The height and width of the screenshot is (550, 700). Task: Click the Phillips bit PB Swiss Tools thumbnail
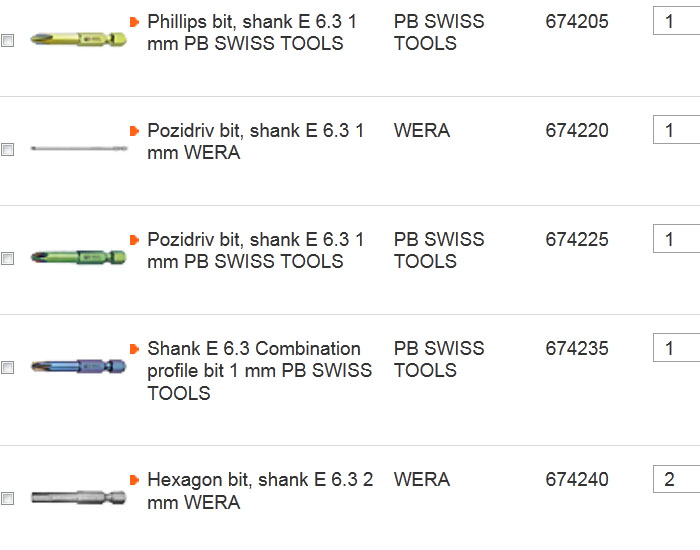(x=78, y=40)
